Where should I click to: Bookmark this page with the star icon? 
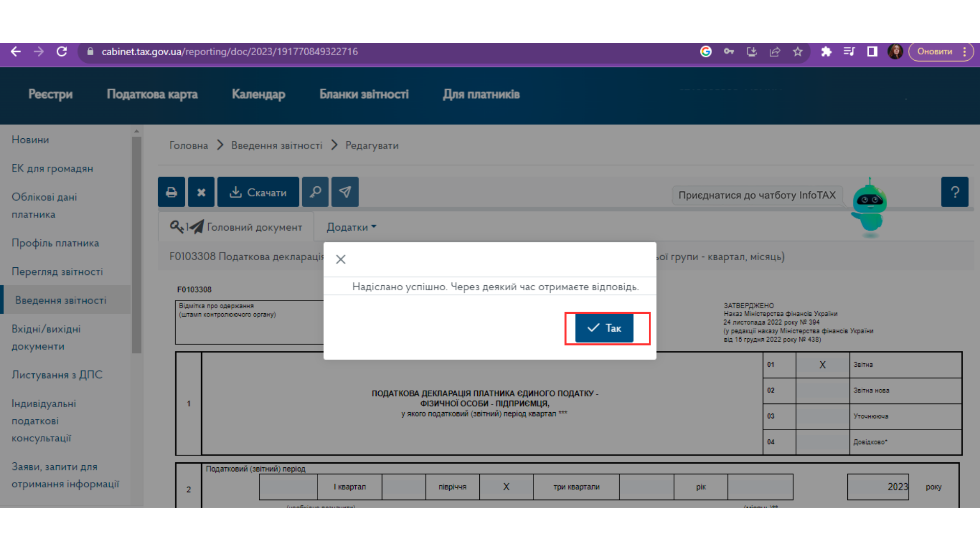(798, 52)
